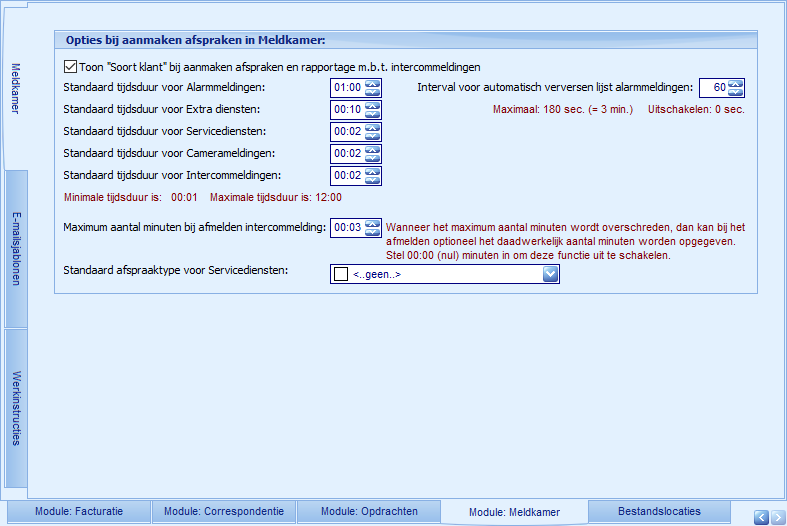Click the color box in afspraaktype combo

pyautogui.click(x=341, y=274)
